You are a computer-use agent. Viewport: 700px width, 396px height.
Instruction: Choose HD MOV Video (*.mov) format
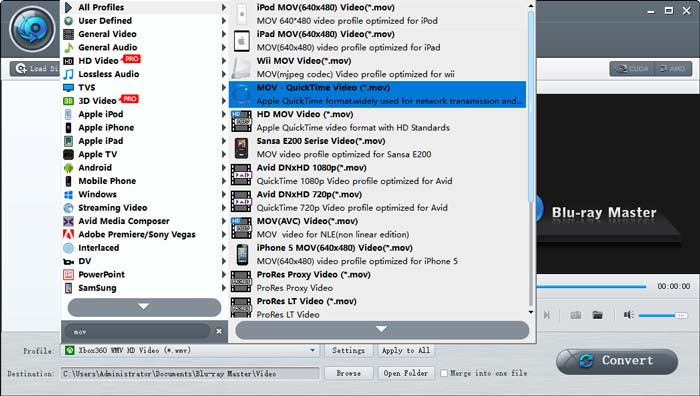tap(377, 121)
